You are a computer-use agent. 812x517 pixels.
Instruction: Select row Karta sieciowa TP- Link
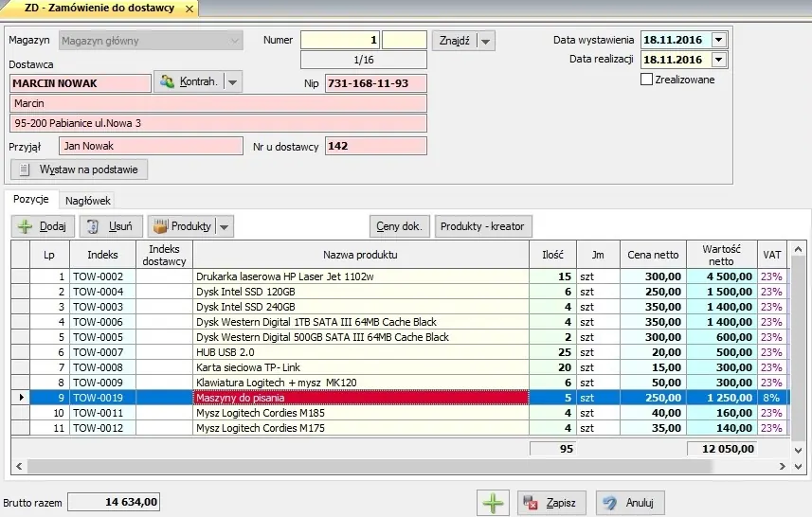400,367
